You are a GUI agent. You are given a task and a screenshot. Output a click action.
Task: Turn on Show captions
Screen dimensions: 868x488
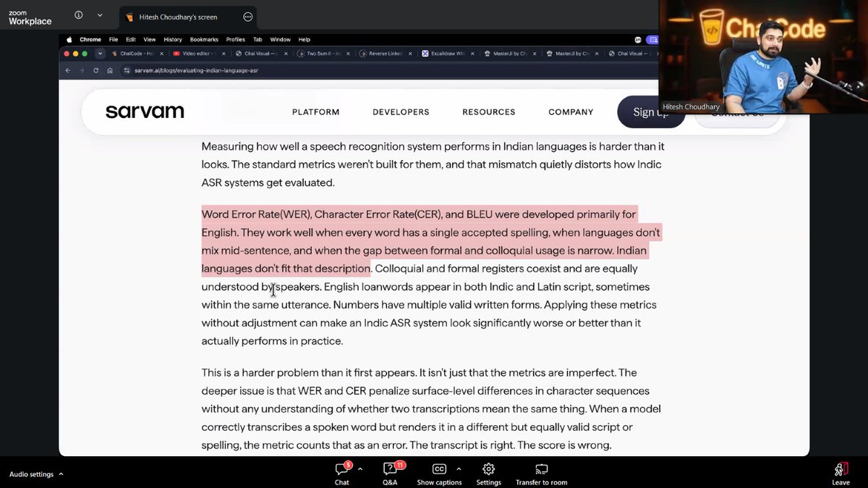tap(439, 474)
